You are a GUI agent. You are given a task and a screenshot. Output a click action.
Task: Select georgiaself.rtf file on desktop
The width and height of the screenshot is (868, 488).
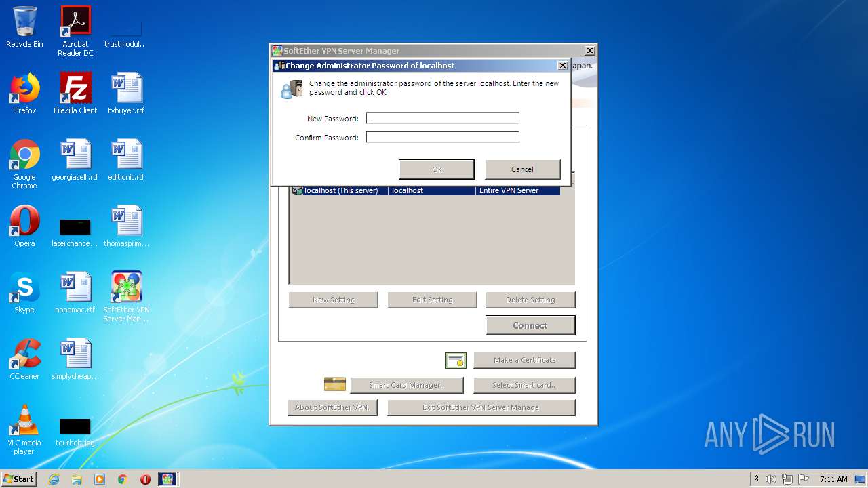pyautogui.click(x=75, y=160)
